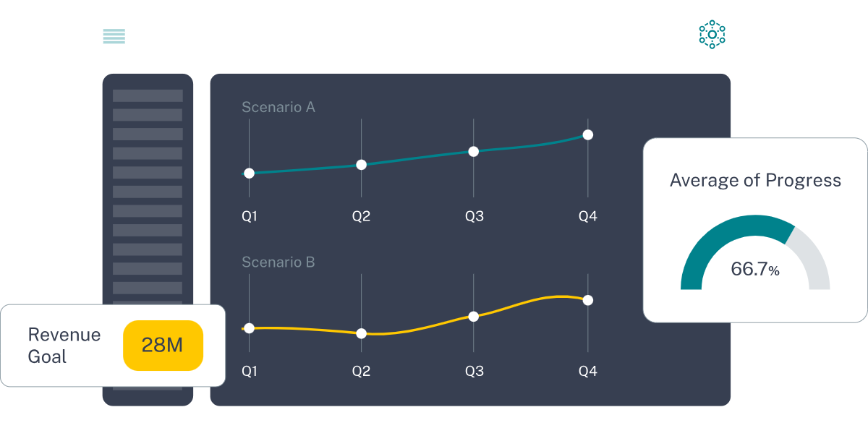The height and width of the screenshot is (428, 868).
Task: Select the second row in sidebar list
Action: (148, 115)
